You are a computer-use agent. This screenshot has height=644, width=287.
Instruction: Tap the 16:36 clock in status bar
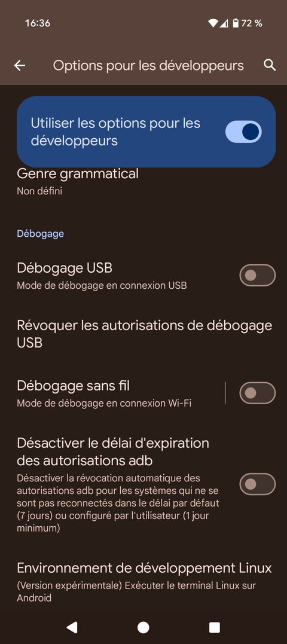tap(37, 23)
